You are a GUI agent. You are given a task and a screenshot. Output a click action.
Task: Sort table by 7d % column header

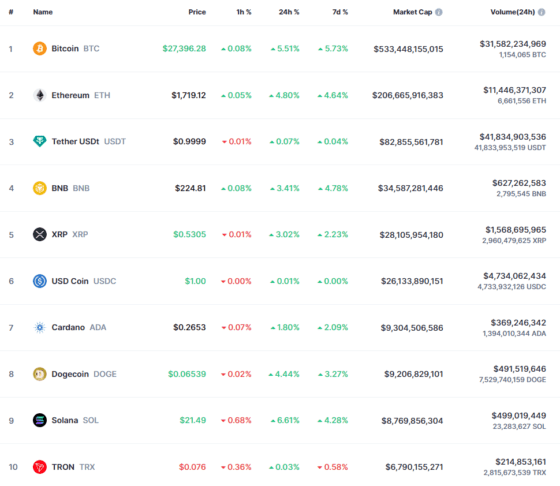point(340,12)
